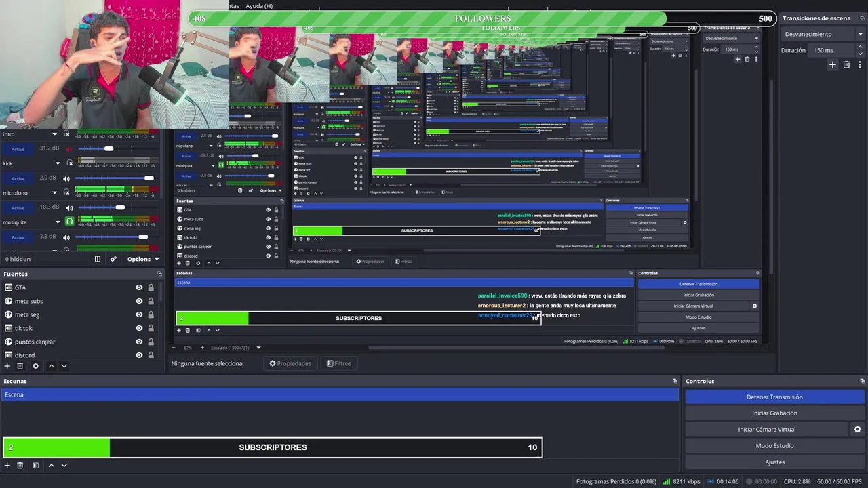The image size is (868, 488).
Task: Click the Propiedades button
Action: pos(290,363)
